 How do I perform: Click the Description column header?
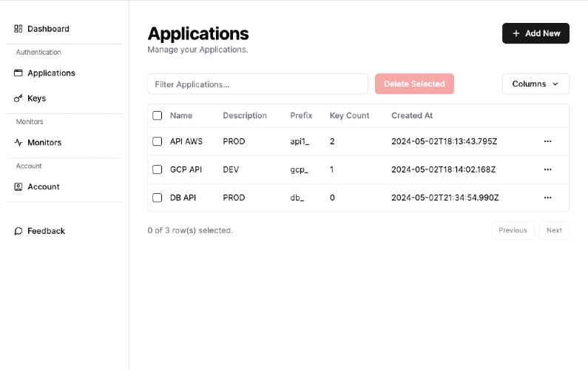pos(245,115)
